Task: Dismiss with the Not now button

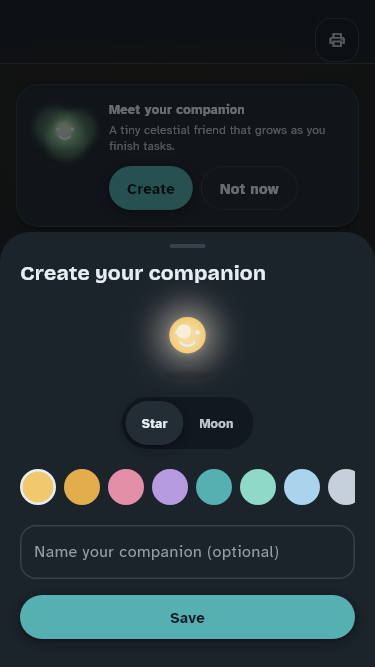Action: [x=249, y=188]
